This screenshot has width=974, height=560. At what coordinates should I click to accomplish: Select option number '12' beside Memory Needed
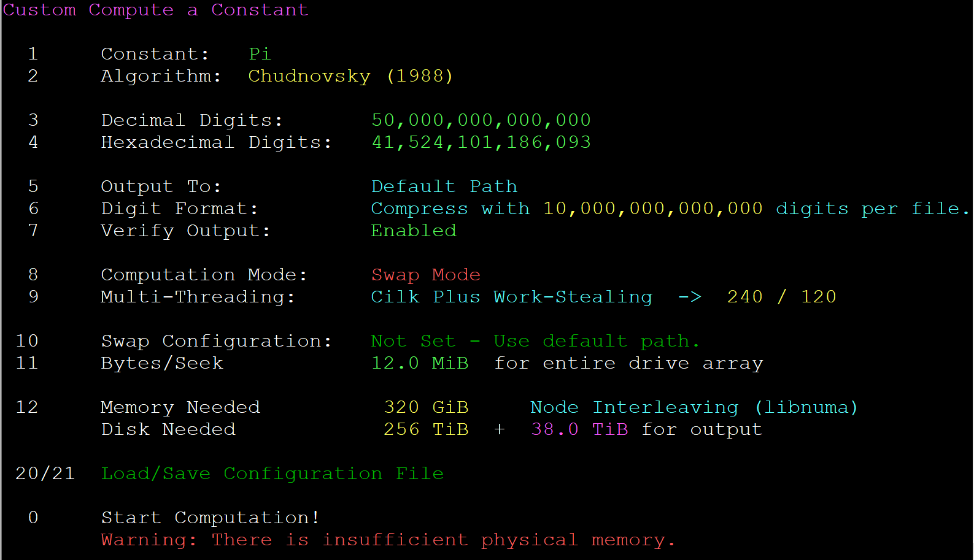(x=27, y=407)
